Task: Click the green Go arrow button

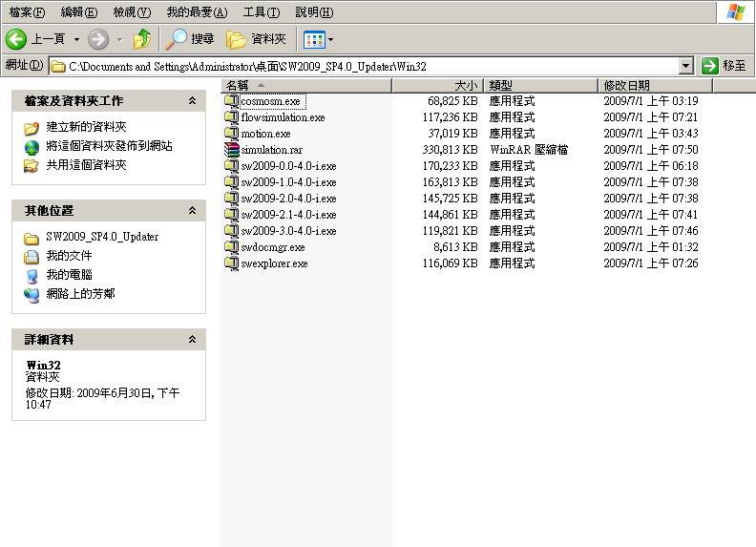Action: click(x=710, y=66)
